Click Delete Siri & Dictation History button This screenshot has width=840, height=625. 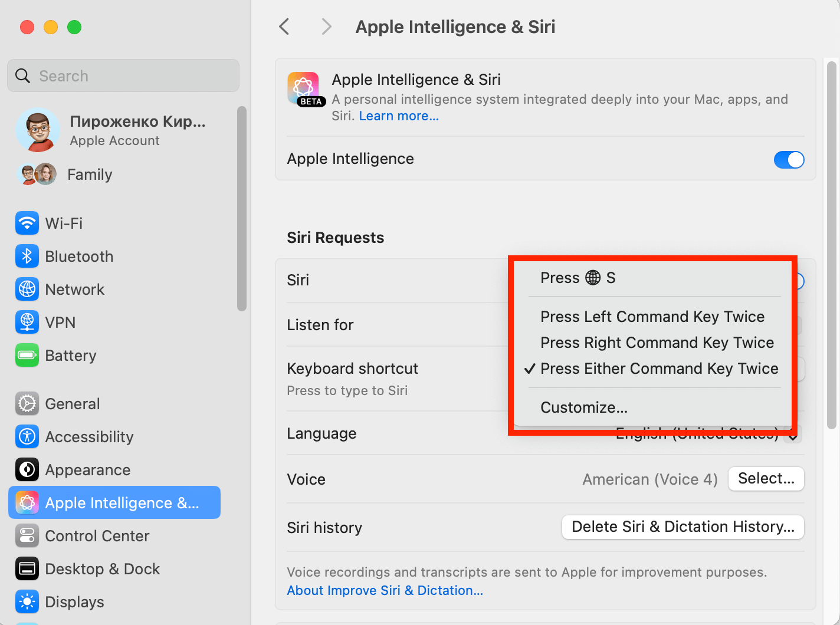682,527
